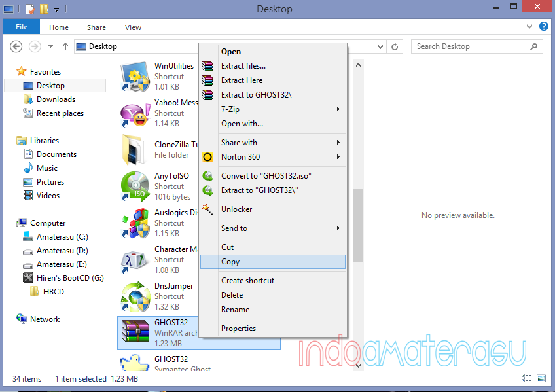
Task: Open the File ribbon tab
Action: 22,27
